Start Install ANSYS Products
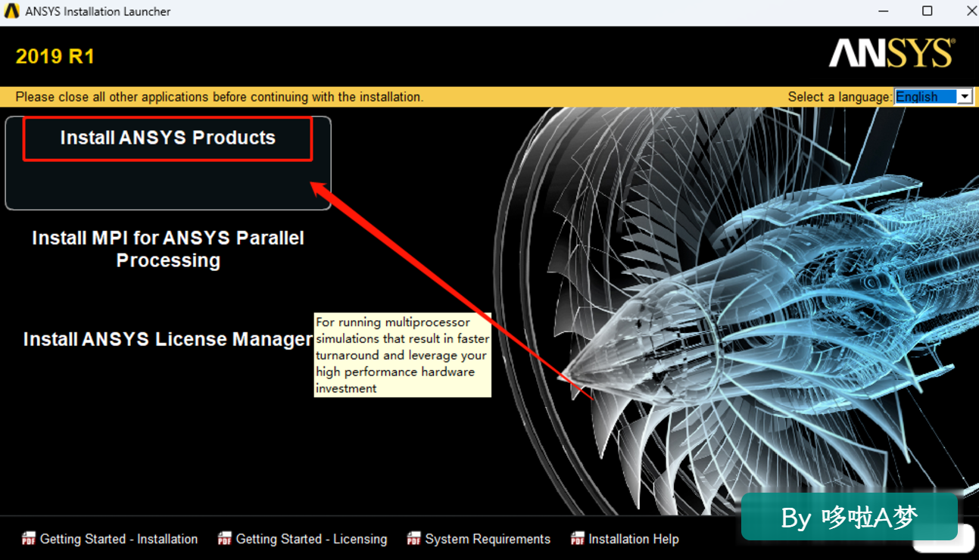Screen dimensions: 979x560 coord(168,138)
